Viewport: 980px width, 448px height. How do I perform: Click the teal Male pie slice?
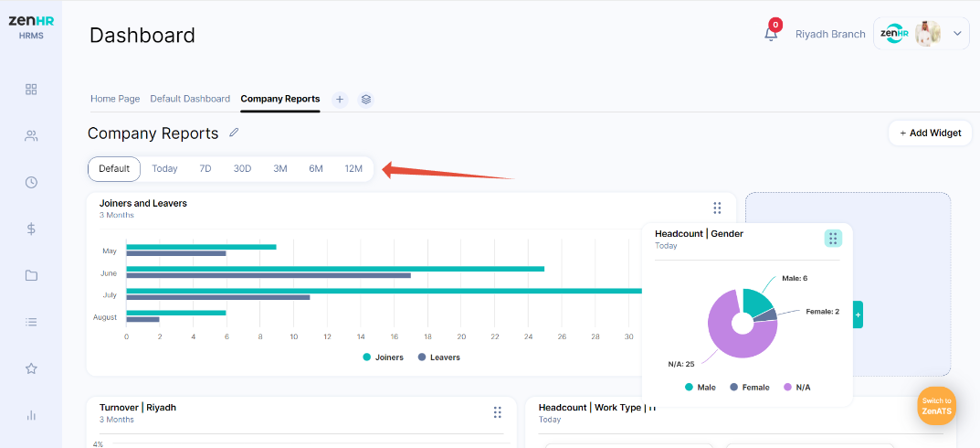(756, 302)
